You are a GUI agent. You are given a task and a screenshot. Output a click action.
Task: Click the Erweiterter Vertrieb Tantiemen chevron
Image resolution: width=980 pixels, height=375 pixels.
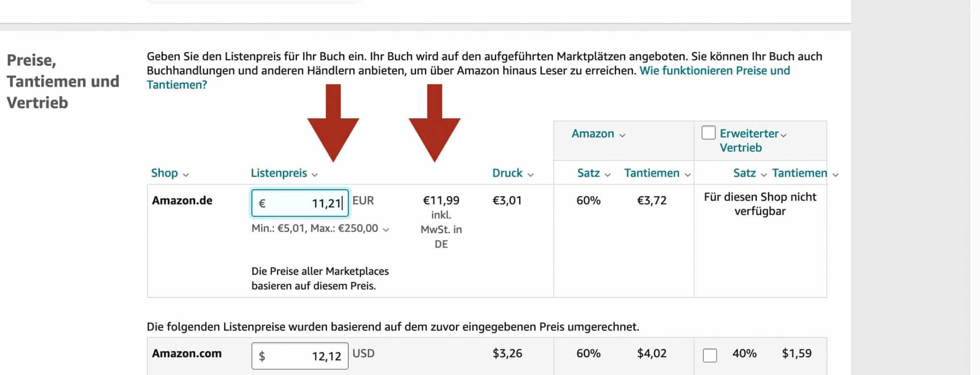coord(835,174)
